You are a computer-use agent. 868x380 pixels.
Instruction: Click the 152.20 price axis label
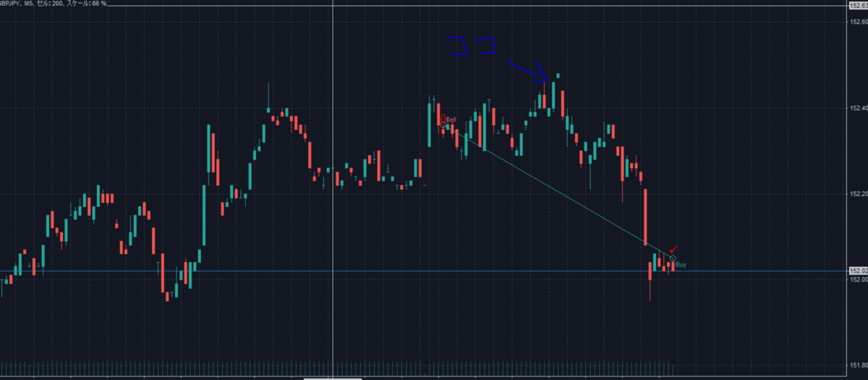pyautogui.click(x=859, y=194)
